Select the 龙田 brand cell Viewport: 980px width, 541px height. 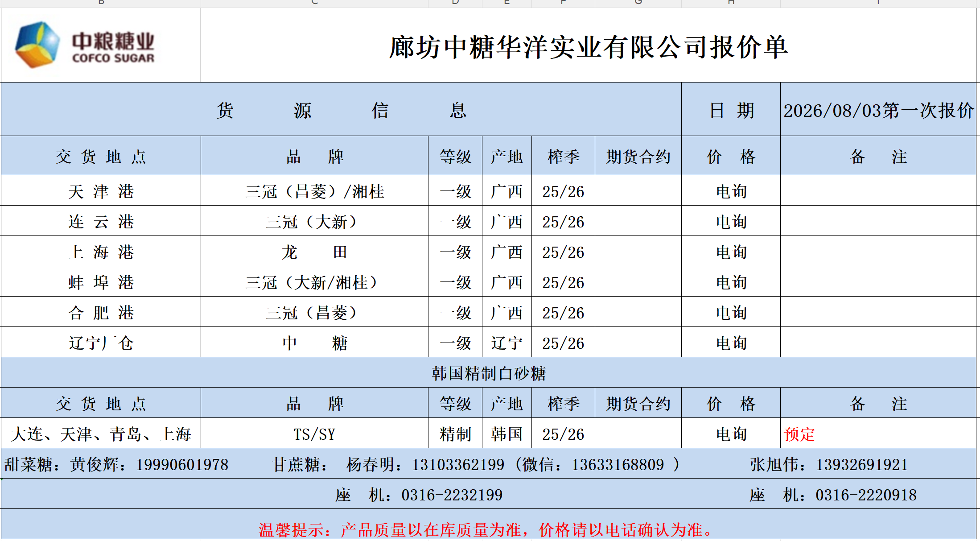[x=315, y=252]
